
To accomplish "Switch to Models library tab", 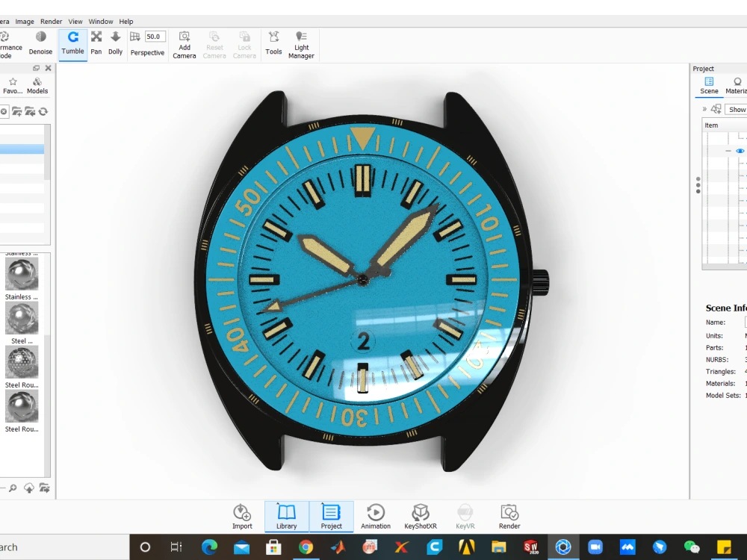I will tap(37, 86).
